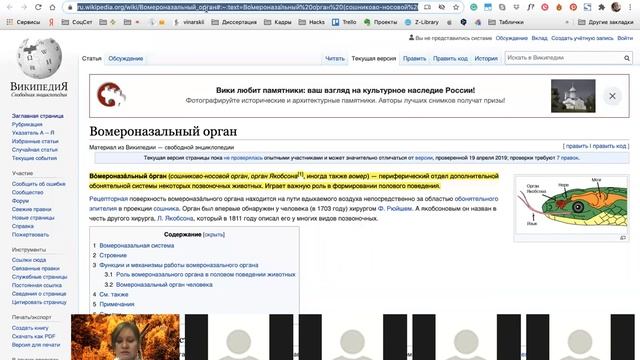The image size is (640, 360).
Task: Open the Сервисы apps shortcut
Action: [x=23, y=22]
